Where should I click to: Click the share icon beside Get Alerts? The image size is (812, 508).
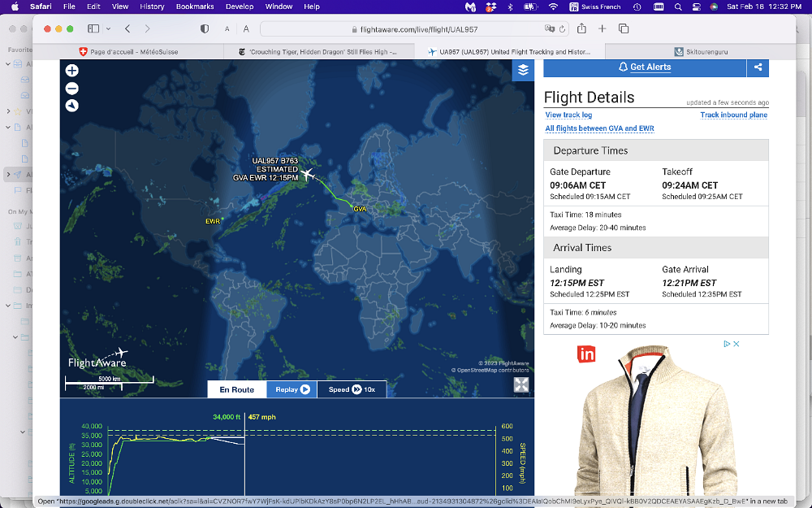click(x=758, y=67)
